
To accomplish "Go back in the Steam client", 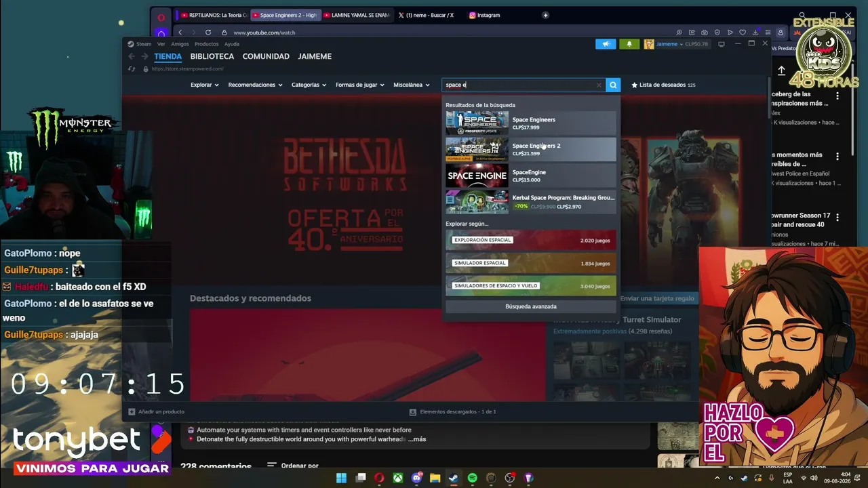I will (132, 57).
